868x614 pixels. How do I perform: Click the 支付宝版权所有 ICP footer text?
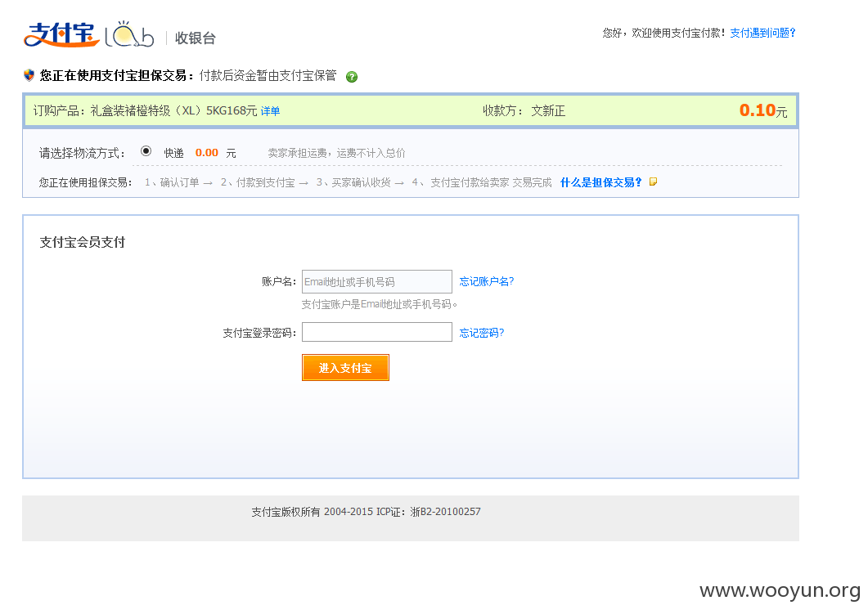(366, 512)
